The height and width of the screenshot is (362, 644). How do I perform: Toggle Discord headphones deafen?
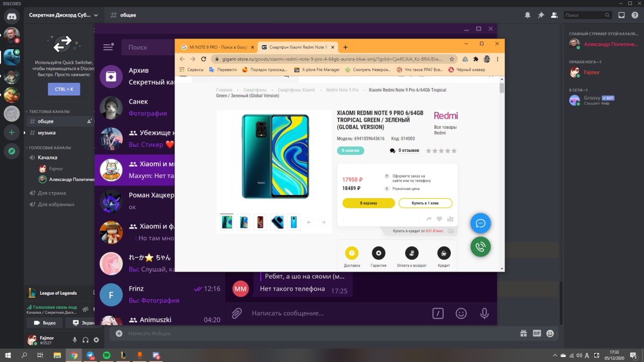pos(86,340)
